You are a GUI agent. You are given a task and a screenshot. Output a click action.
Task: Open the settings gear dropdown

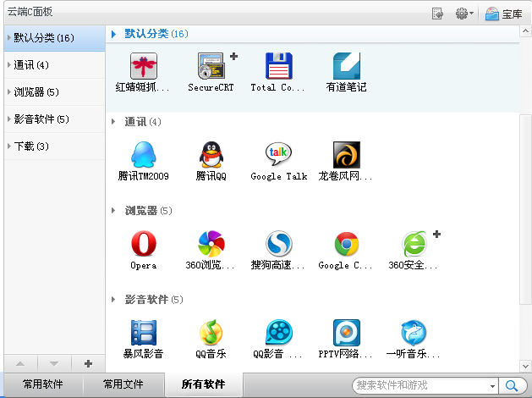tap(464, 14)
